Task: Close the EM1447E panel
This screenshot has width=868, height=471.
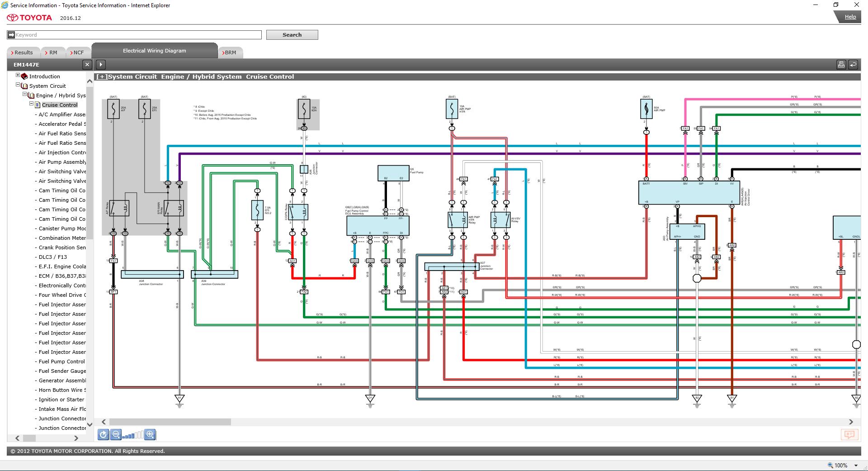Action: click(x=87, y=65)
